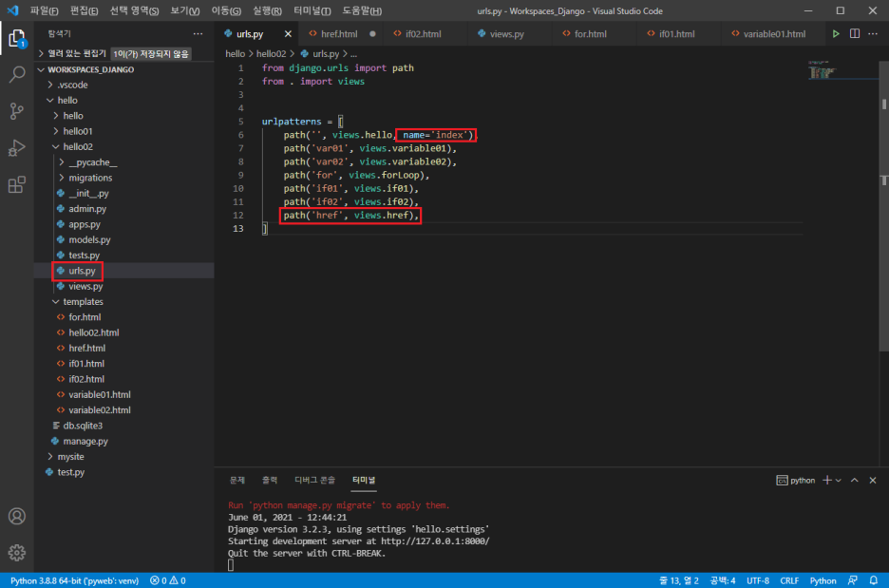Image resolution: width=889 pixels, height=588 pixels.
Task: Go to line via 줄 13, 열 2
Action: (679, 580)
